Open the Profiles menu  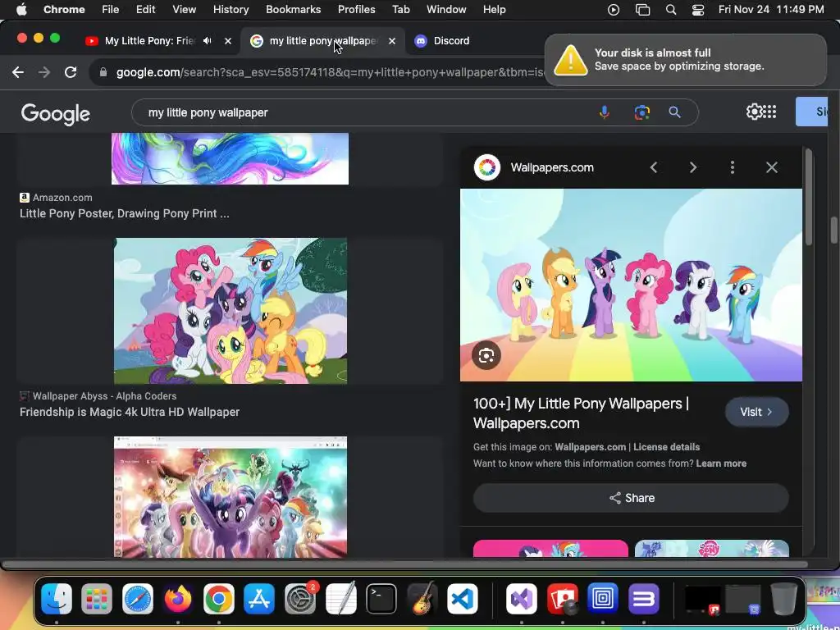tap(356, 10)
